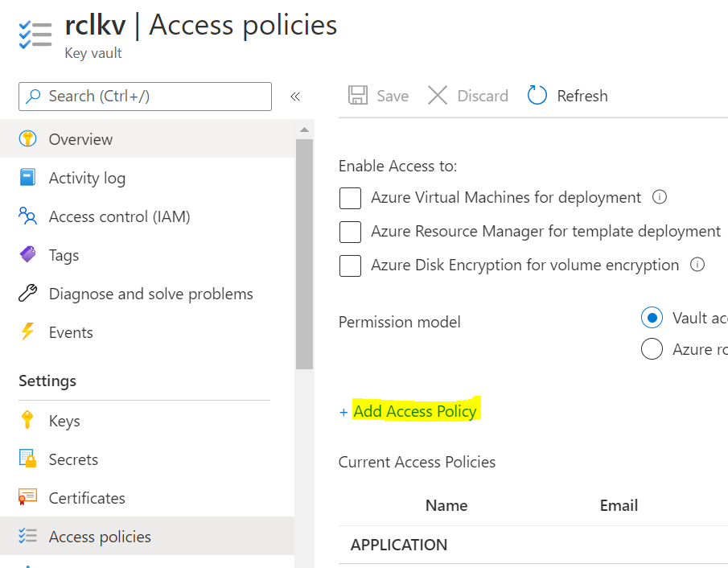This screenshot has height=568, width=728.
Task: Click Add Access Policy link
Action: [x=415, y=411]
